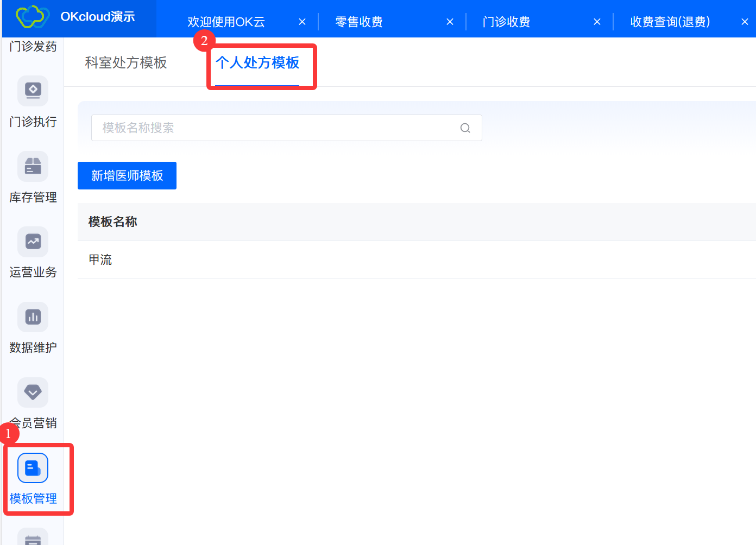Switch to 科室处方模板 tab
The height and width of the screenshot is (545, 756).
pos(126,63)
